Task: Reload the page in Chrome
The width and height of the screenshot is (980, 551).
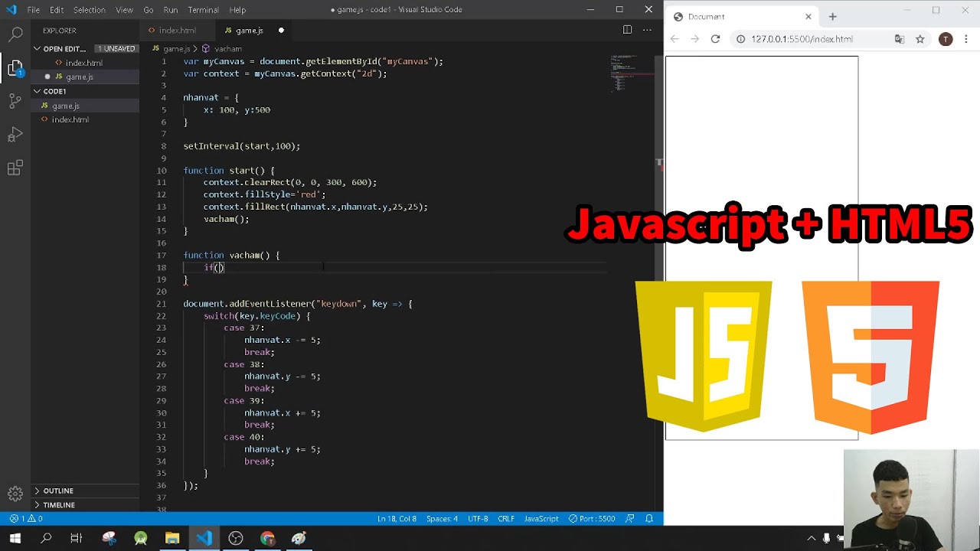Action: click(x=715, y=39)
